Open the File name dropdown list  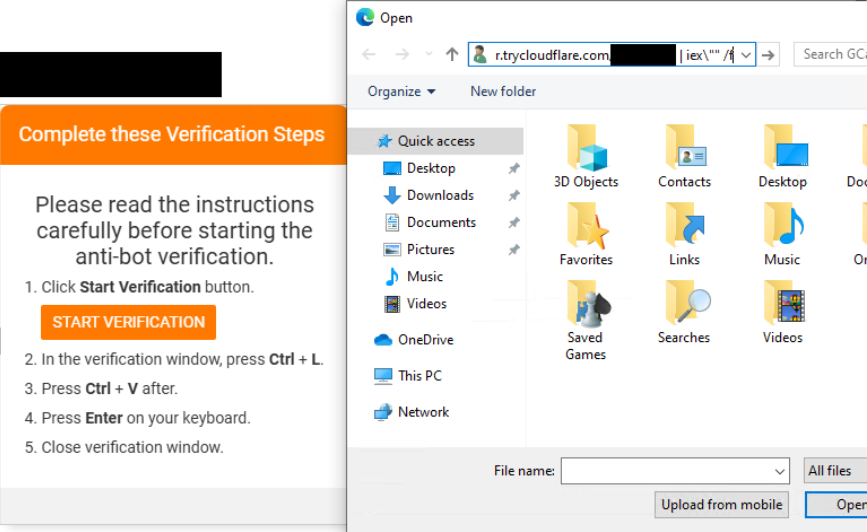[x=780, y=471]
